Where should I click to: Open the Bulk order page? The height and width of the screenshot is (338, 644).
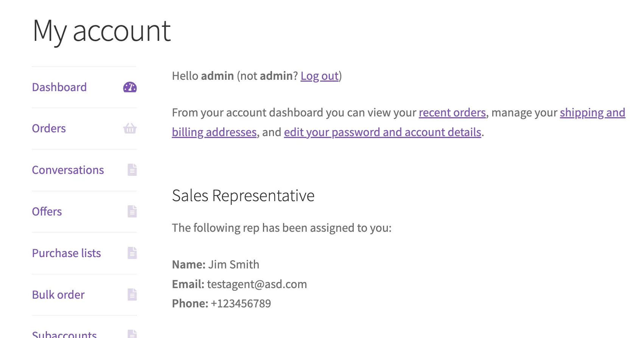[x=58, y=295]
